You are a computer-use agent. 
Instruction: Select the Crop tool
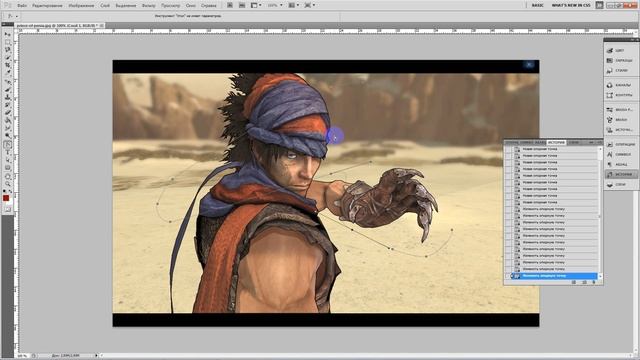[x=7, y=65]
